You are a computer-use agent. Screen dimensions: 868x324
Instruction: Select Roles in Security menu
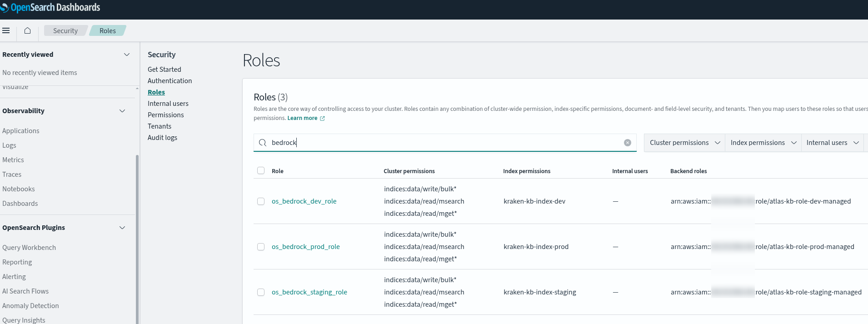[x=156, y=92]
